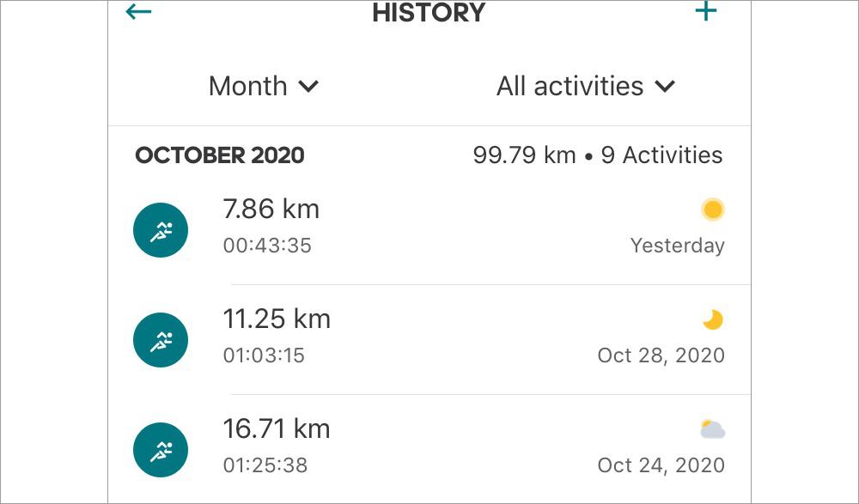The width and height of the screenshot is (859, 504).
Task: Add new activity with plus icon
Action: coord(706,10)
